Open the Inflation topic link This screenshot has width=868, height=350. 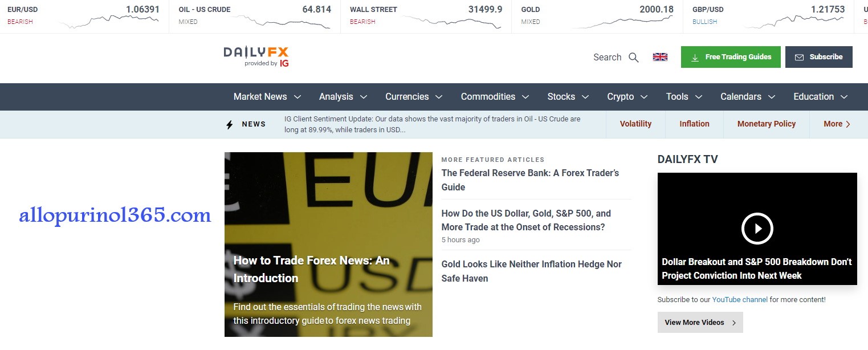(694, 124)
